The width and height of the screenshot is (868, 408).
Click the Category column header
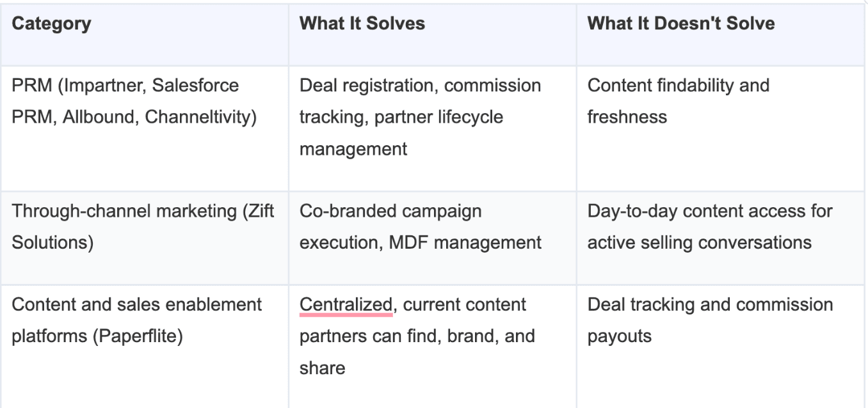[144, 34]
